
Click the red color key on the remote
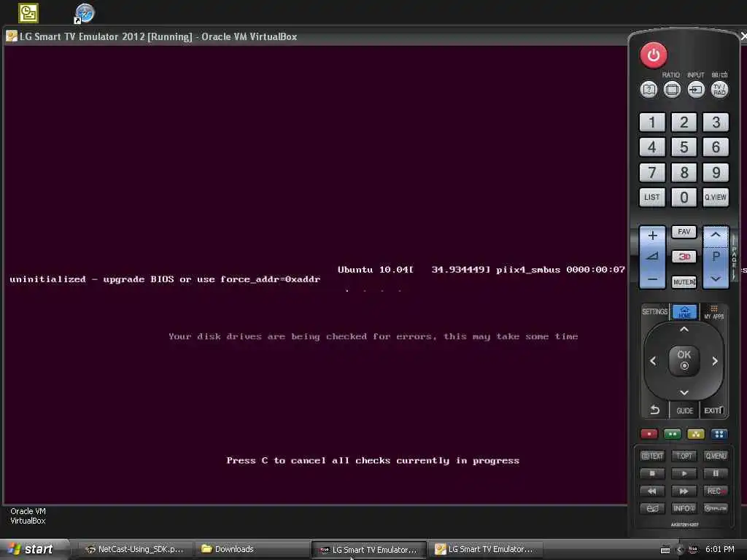click(649, 434)
